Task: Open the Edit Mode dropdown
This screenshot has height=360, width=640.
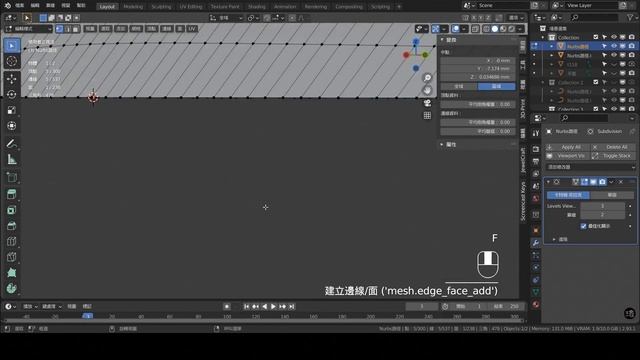Action: point(29,29)
